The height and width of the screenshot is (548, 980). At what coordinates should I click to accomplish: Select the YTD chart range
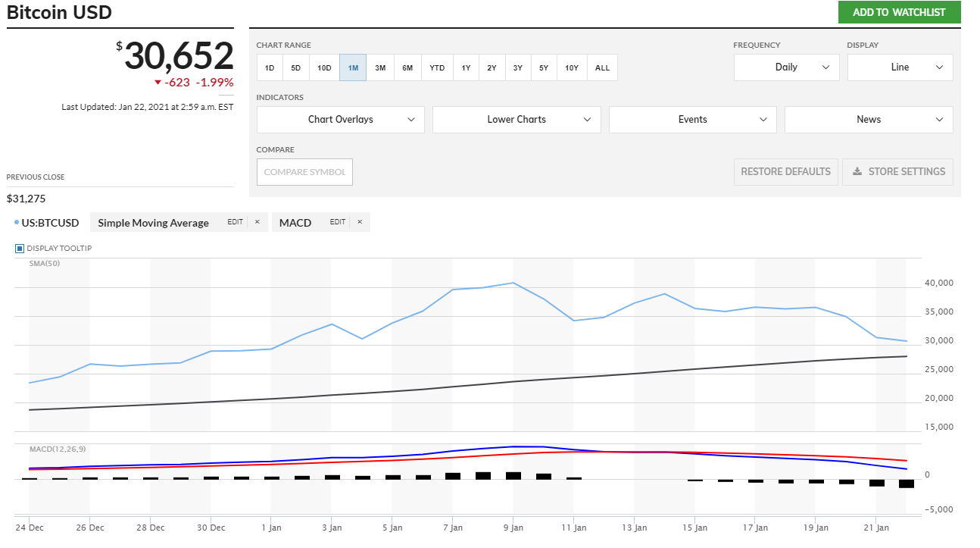437,68
